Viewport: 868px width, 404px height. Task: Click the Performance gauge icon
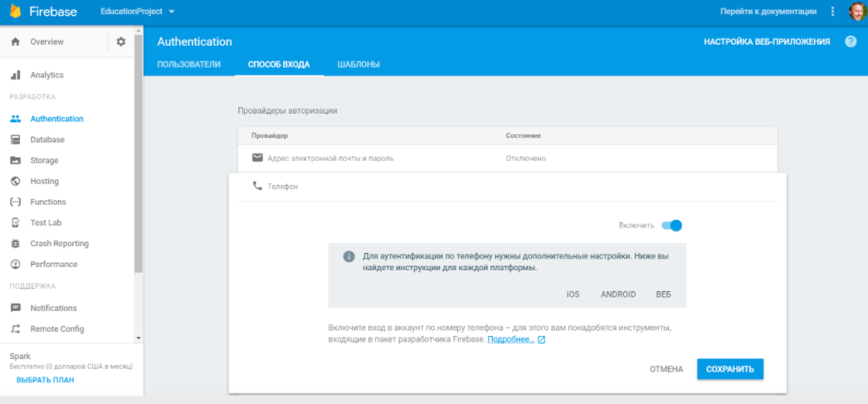[16, 264]
